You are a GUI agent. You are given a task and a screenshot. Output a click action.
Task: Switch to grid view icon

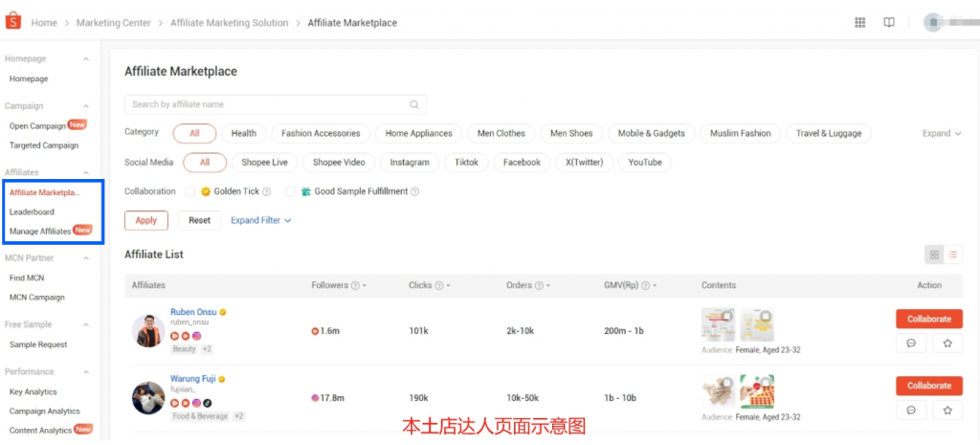coord(934,255)
